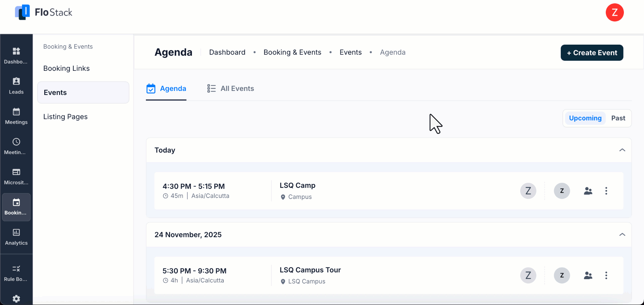Open Booking Links in the submenu
The width and height of the screenshot is (644, 305).
[x=66, y=68]
